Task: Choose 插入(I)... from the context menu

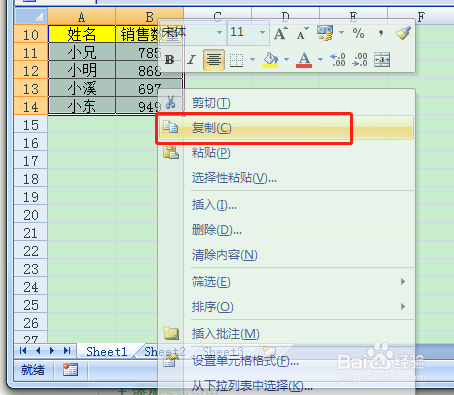Action: pos(286,205)
